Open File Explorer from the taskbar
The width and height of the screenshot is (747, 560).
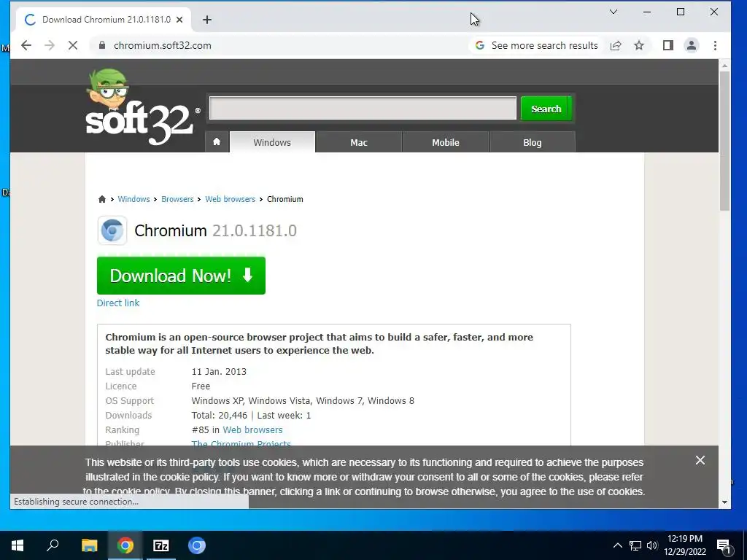(x=89, y=545)
